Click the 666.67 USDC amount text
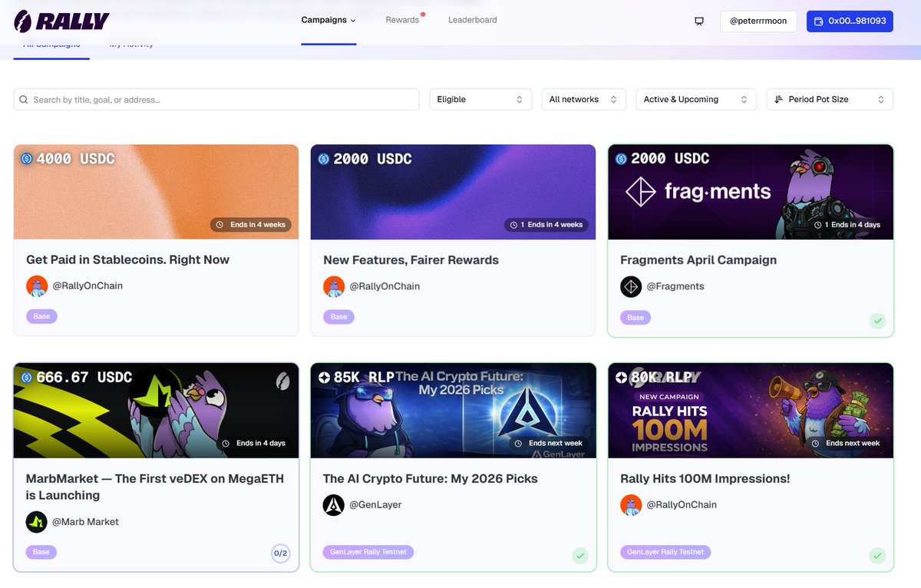 click(84, 378)
